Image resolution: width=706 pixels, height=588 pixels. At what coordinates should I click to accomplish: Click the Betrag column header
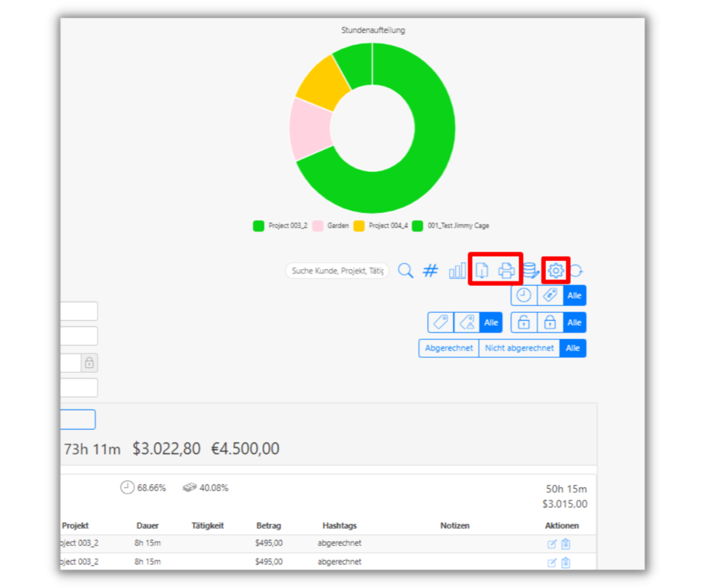coord(268,525)
